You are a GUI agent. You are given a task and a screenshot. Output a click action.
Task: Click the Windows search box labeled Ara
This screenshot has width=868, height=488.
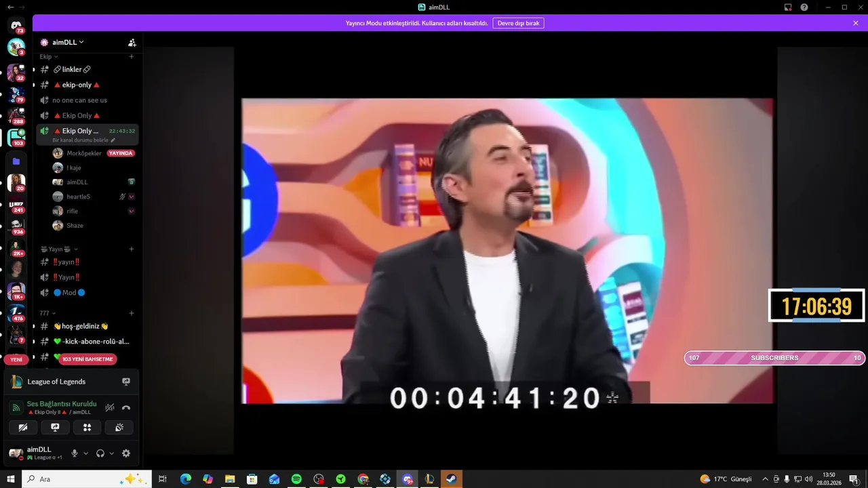(x=87, y=479)
